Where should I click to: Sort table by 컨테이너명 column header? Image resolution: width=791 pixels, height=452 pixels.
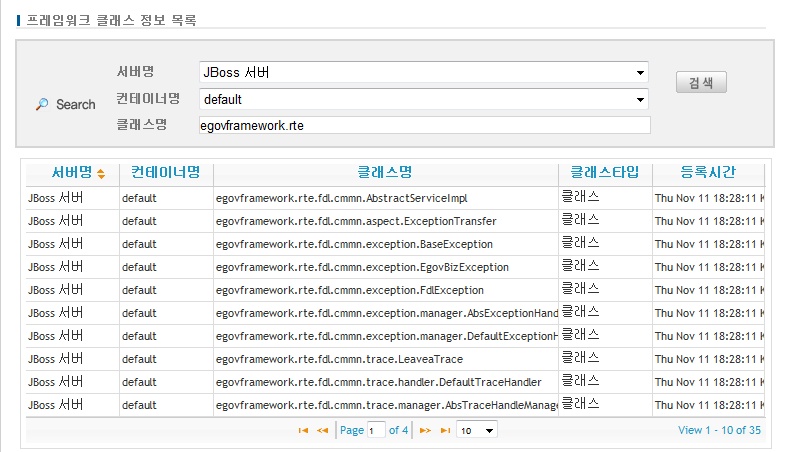coord(166,172)
